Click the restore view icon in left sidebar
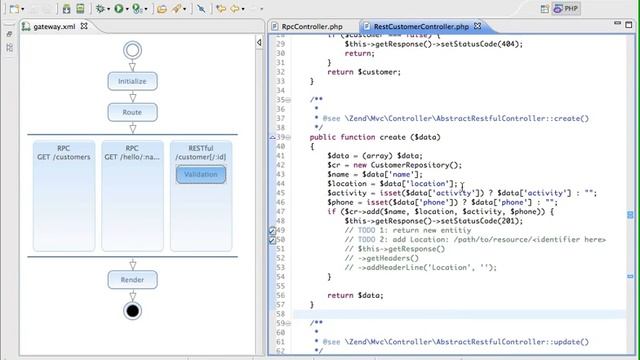The width and height of the screenshot is (640, 360). click(x=9, y=34)
